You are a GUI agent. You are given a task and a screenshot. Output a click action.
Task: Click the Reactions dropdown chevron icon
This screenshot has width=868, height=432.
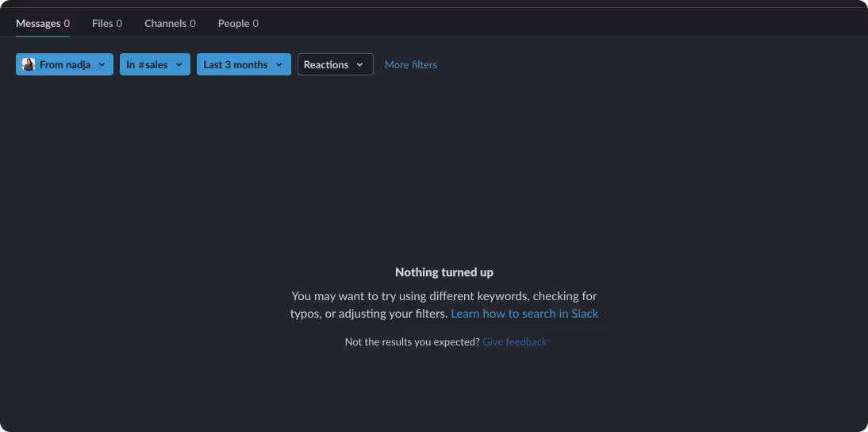pos(360,65)
